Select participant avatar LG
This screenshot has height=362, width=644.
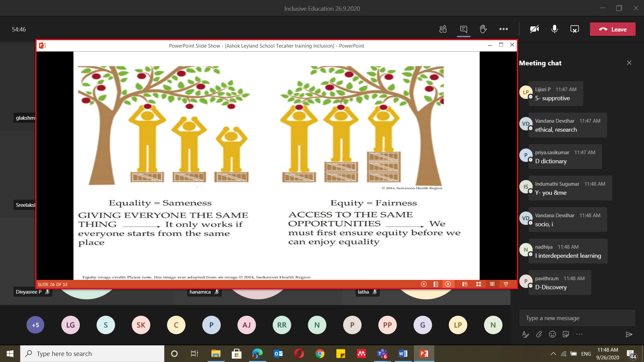click(70, 325)
